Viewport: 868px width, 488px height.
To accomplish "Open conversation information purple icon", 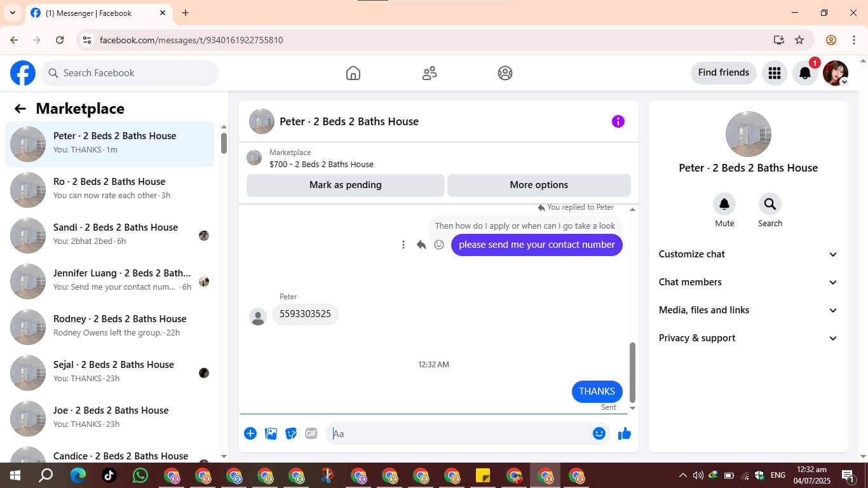I will tap(618, 121).
